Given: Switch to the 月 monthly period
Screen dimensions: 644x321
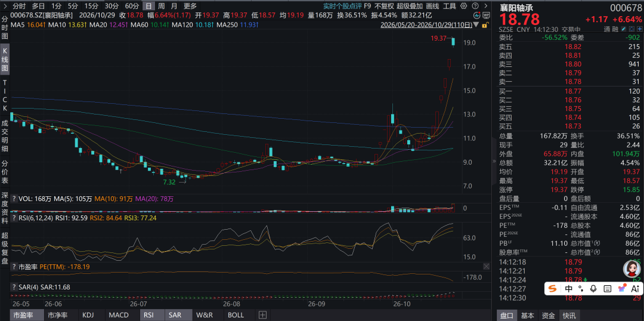Looking at the screenshot, I should pos(174,6).
